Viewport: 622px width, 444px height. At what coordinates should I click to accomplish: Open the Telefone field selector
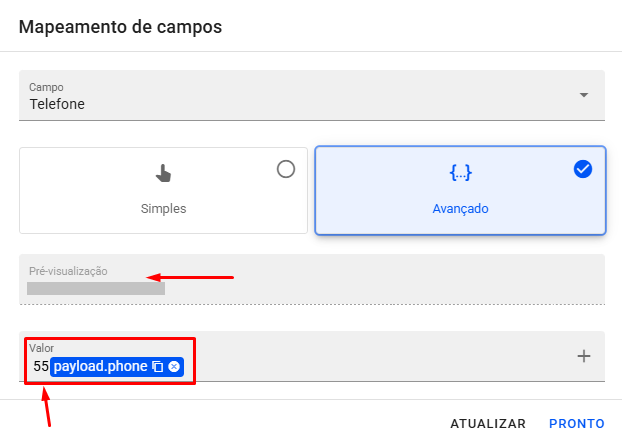[300, 102]
